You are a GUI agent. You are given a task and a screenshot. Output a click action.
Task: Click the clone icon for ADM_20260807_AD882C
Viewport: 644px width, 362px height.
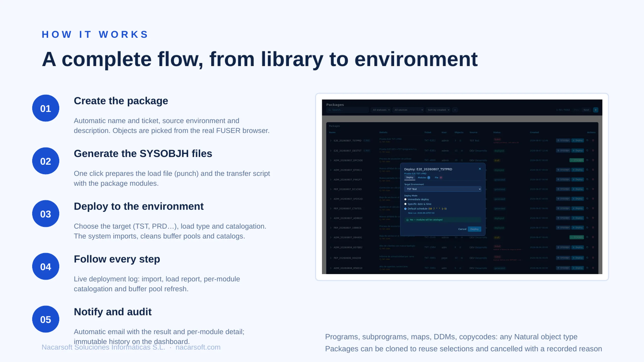coord(587,218)
